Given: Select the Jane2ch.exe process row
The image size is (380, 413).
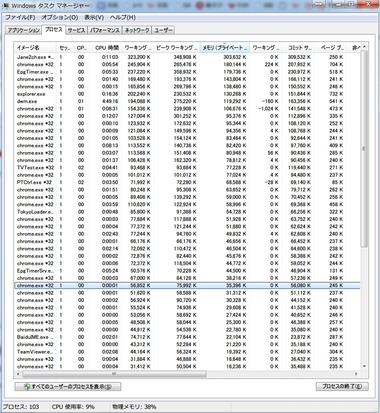Looking at the screenshot, I should [x=187, y=57].
